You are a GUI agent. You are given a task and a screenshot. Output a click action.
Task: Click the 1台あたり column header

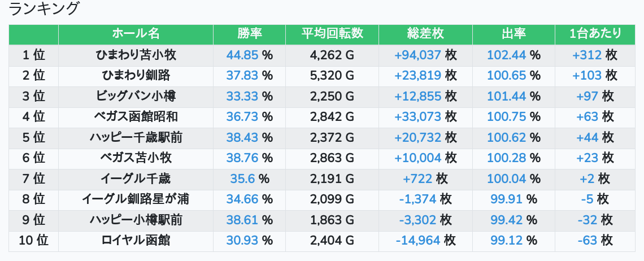595,34
